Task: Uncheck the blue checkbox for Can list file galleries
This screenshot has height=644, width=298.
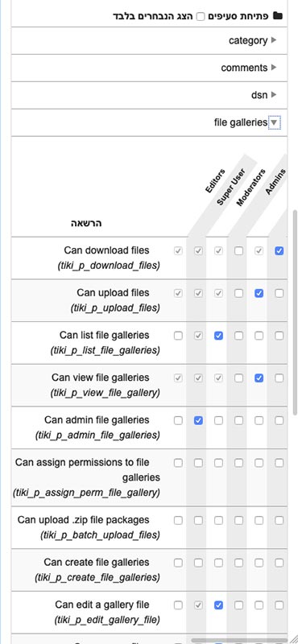Action: click(x=218, y=336)
